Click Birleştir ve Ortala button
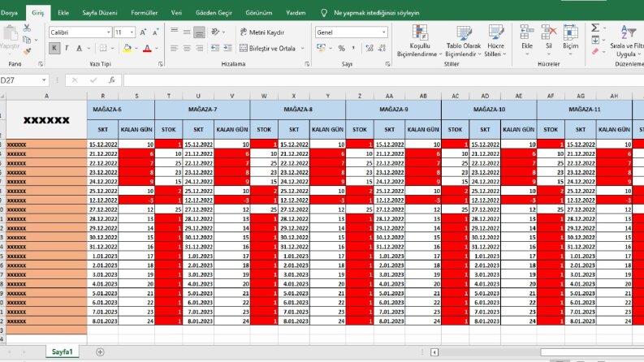Screen dimensions: 644x362 (x=267, y=49)
